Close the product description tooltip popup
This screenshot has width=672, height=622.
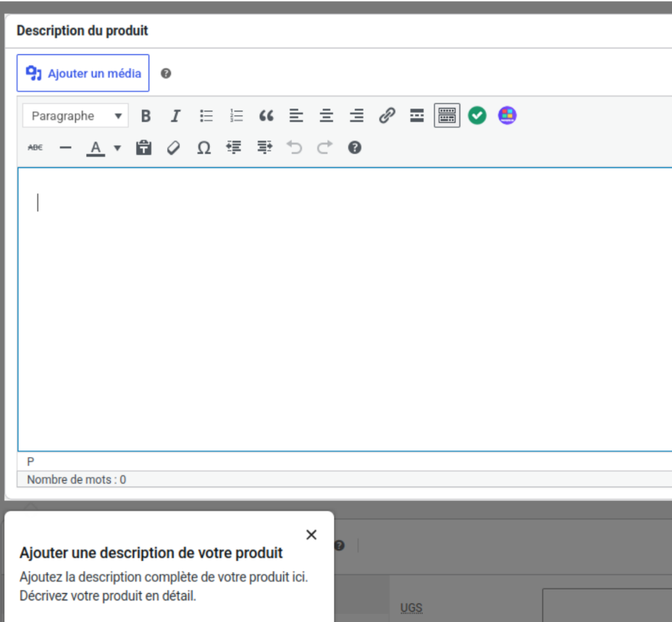tap(311, 534)
